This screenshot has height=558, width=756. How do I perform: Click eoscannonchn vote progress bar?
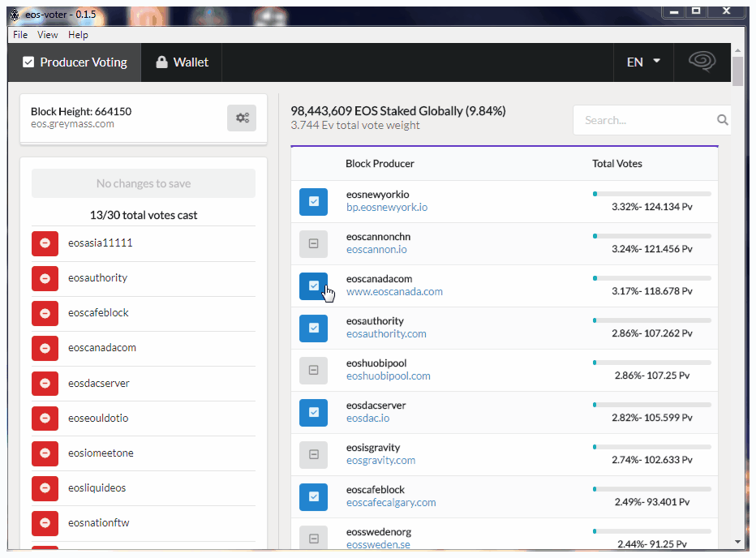click(x=652, y=236)
